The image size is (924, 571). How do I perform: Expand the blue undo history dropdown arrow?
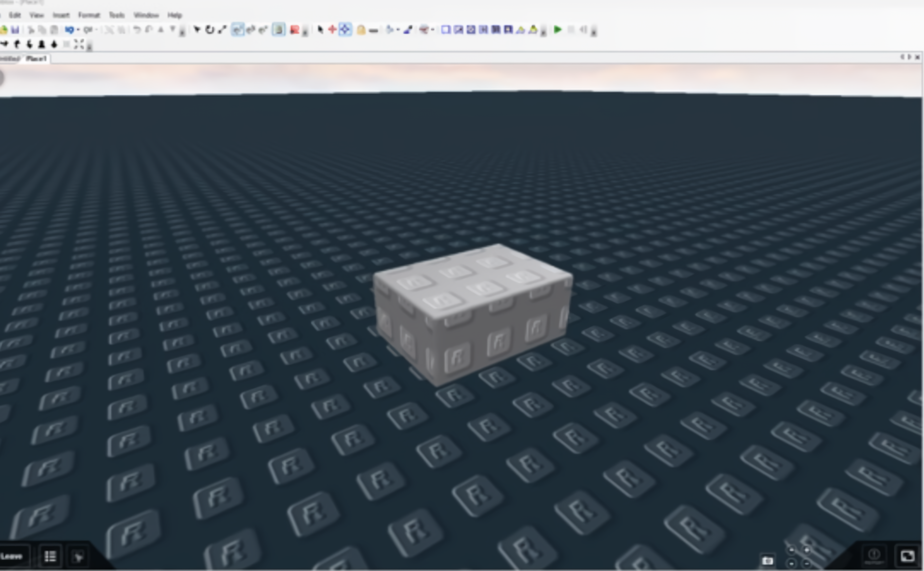[x=78, y=29]
